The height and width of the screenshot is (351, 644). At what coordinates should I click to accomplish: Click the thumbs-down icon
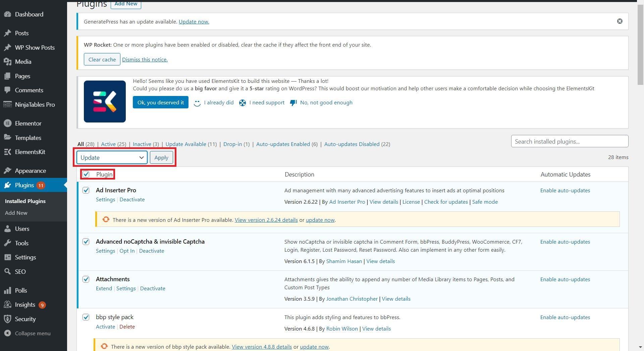(293, 103)
